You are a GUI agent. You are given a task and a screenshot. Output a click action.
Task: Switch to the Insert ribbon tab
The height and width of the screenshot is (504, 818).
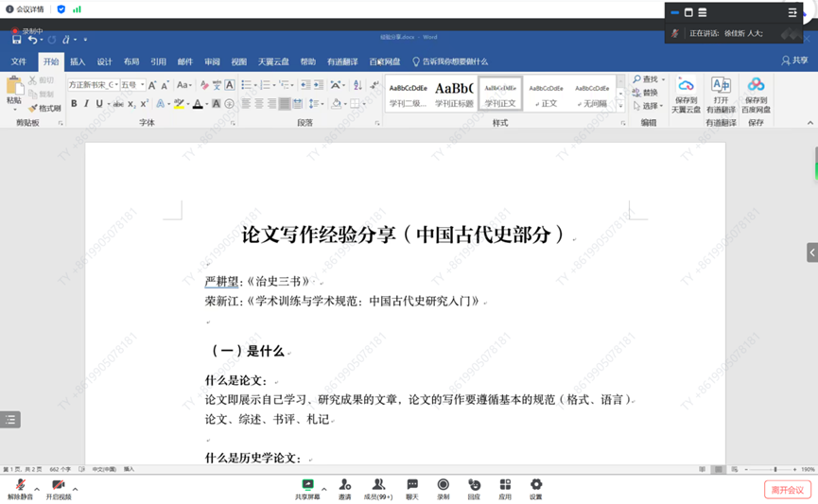point(78,61)
